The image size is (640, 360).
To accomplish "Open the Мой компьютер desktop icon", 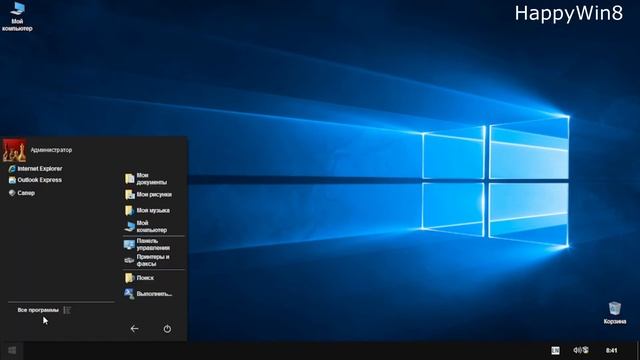I will click(x=17, y=16).
